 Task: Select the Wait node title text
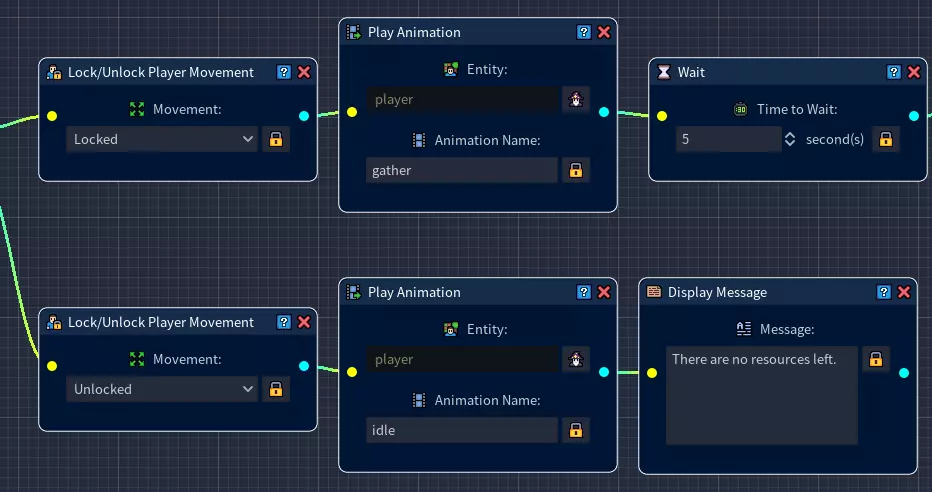(x=691, y=72)
